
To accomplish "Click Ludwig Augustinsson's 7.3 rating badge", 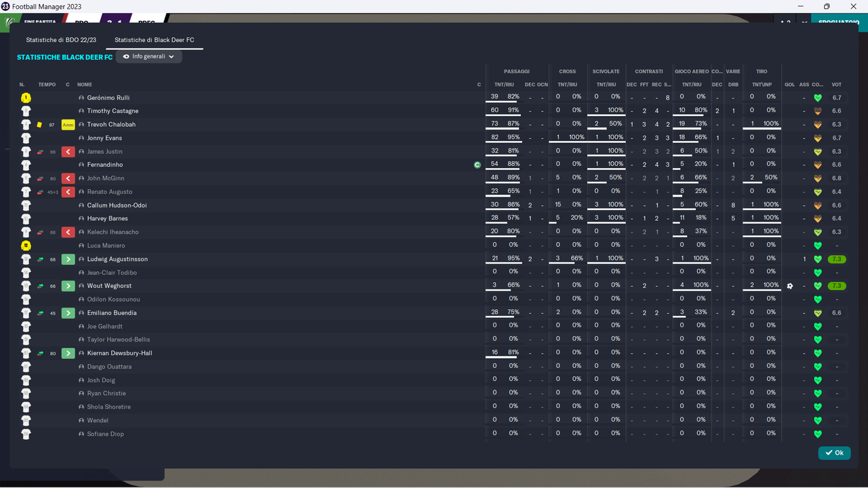I will pyautogui.click(x=837, y=259).
